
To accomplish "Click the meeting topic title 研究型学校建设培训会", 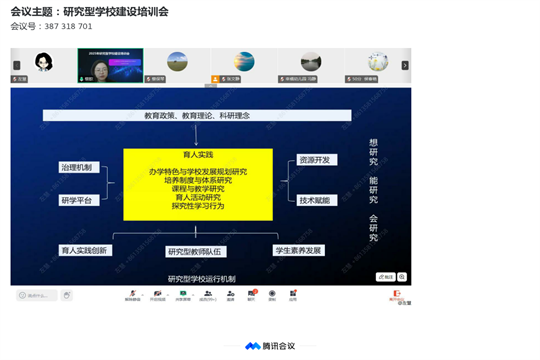I will coord(116,12).
